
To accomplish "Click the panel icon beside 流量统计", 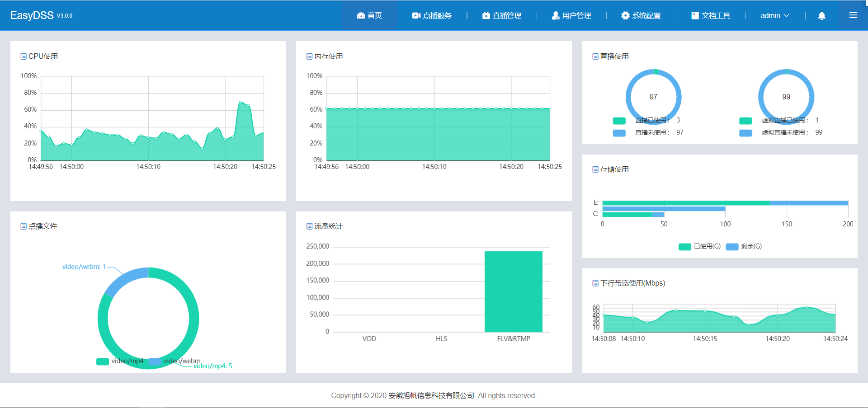I will [309, 225].
